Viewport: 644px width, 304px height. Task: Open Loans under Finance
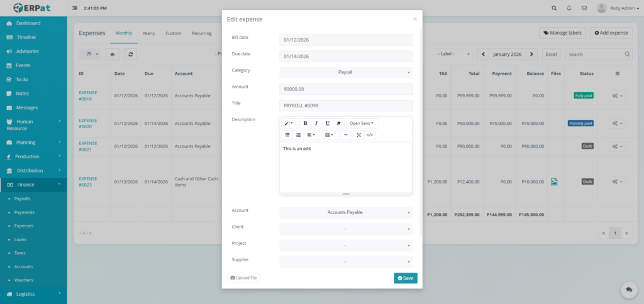coord(20,239)
